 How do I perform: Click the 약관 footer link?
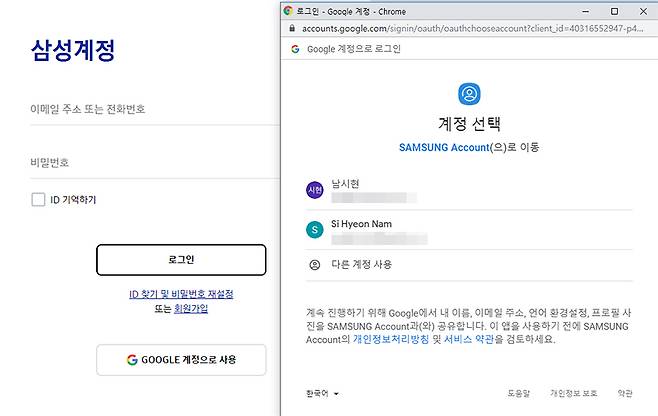(625, 393)
